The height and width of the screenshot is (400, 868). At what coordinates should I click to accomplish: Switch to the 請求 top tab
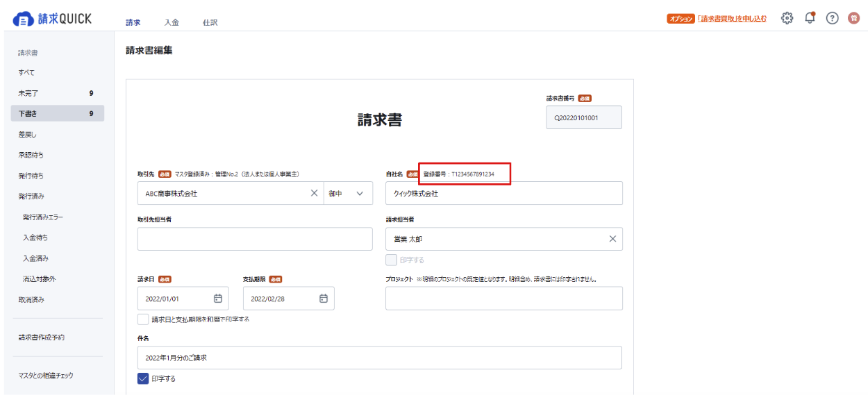(x=133, y=22)
